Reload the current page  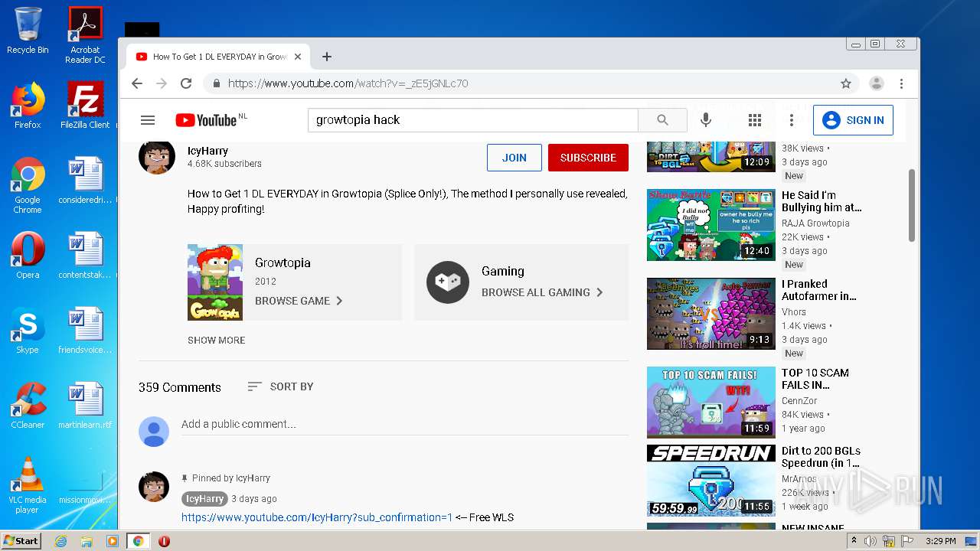pos(186,83)
